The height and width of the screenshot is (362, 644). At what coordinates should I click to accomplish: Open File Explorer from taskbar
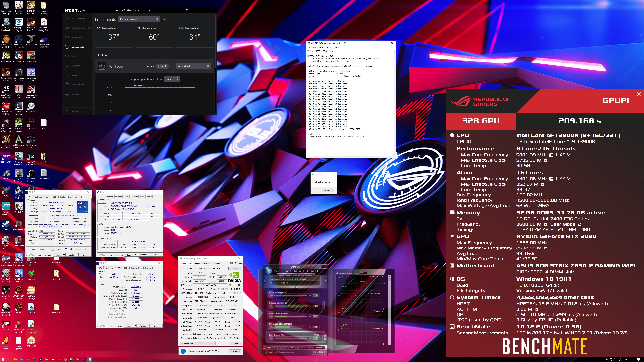[15, 359]
